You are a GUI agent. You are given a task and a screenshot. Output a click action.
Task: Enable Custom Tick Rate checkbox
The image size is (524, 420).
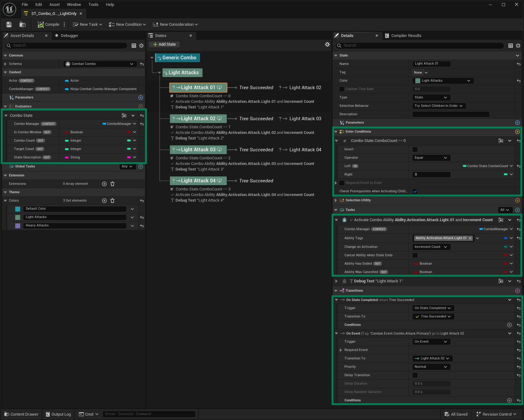tap(342, 89)
